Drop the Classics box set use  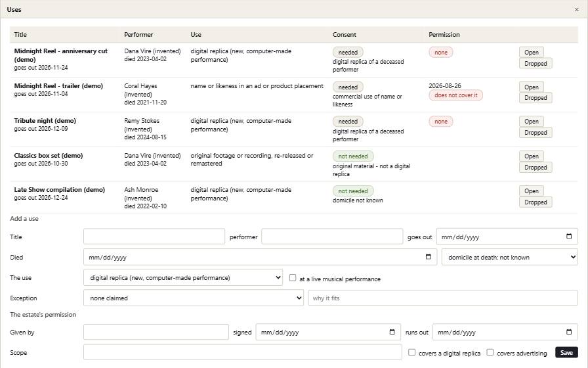click(x=535, y=168)
